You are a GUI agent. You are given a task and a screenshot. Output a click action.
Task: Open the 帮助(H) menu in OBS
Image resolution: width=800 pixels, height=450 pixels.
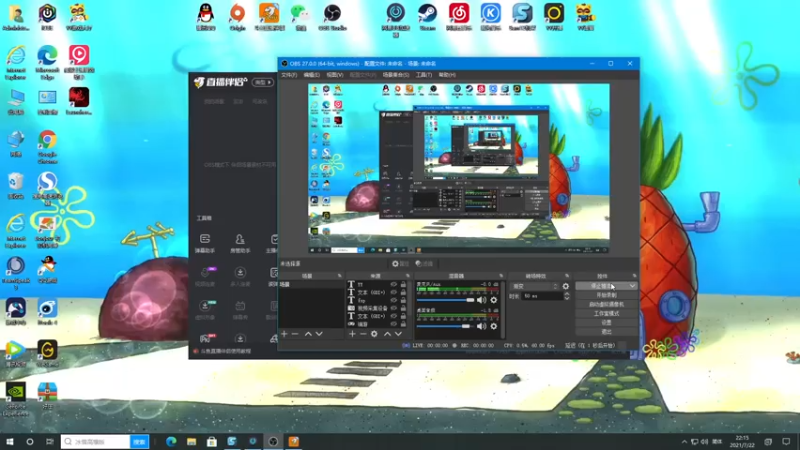(x=447, y=75)
